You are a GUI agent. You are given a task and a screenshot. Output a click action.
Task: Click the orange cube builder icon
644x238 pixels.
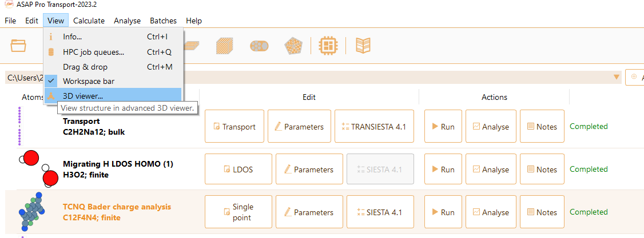[225, 46]
